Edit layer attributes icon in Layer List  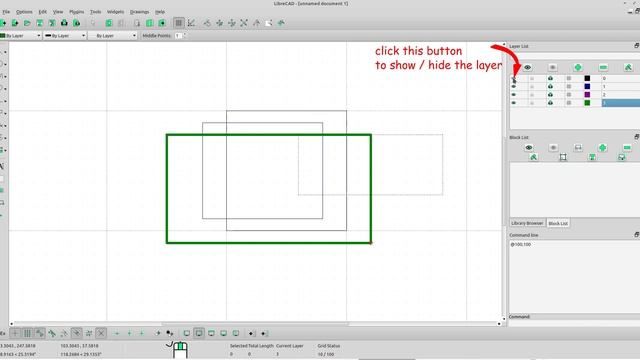[x=628, y=67]
